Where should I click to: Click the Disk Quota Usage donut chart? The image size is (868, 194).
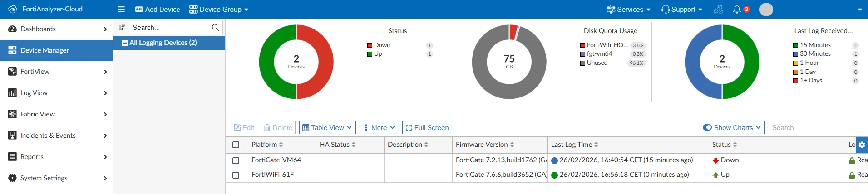point(509,62)
